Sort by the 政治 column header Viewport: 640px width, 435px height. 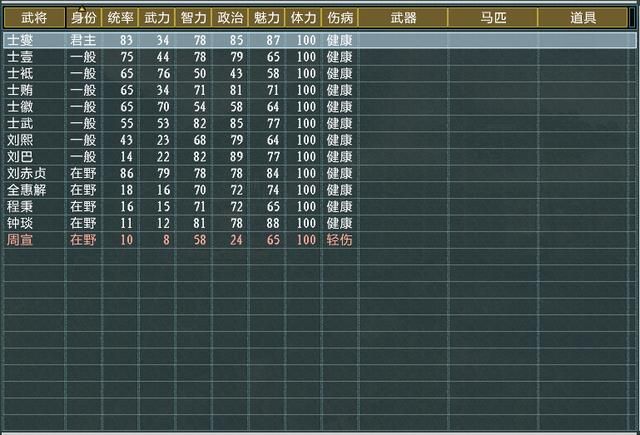click(x=230, y=18)
